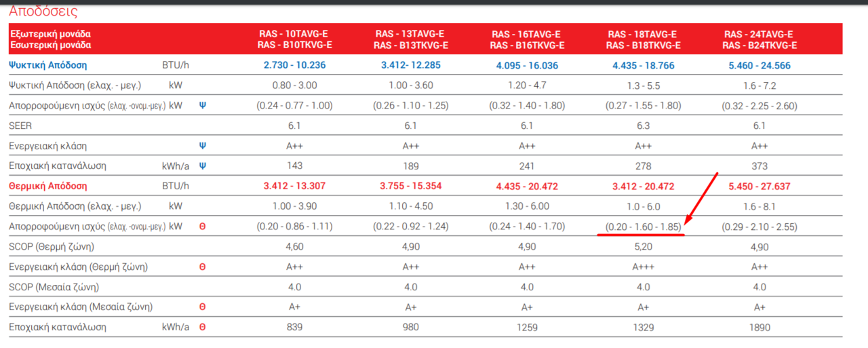Viewport: 868px width, 348px height.
Task: Click the blue "Ψυκτική Απόδοση" BTU/h row label
Action: [x=48, y=66]
